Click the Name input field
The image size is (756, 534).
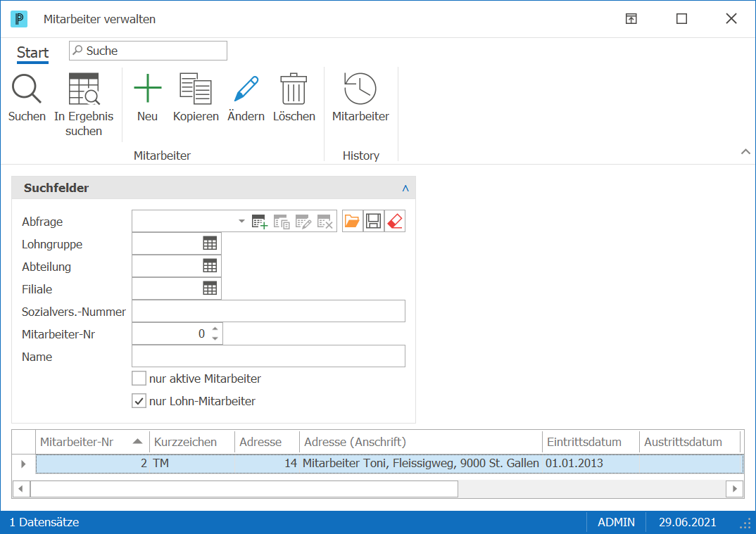point(269,356)
